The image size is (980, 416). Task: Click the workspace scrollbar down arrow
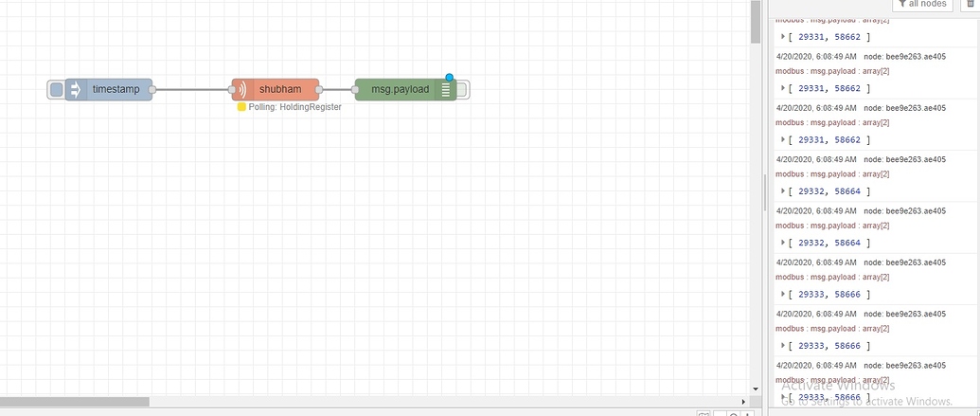click(x=755, y=389)
